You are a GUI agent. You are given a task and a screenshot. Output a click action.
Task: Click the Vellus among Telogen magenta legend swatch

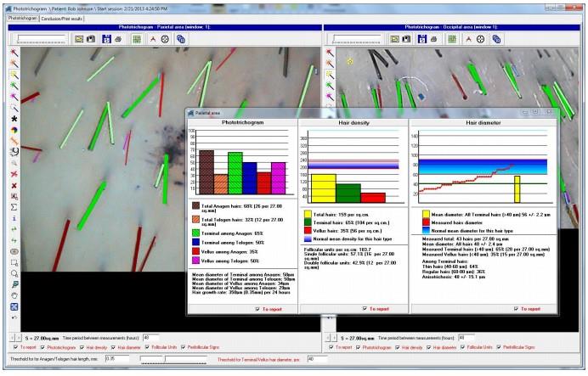pos(195,261)
